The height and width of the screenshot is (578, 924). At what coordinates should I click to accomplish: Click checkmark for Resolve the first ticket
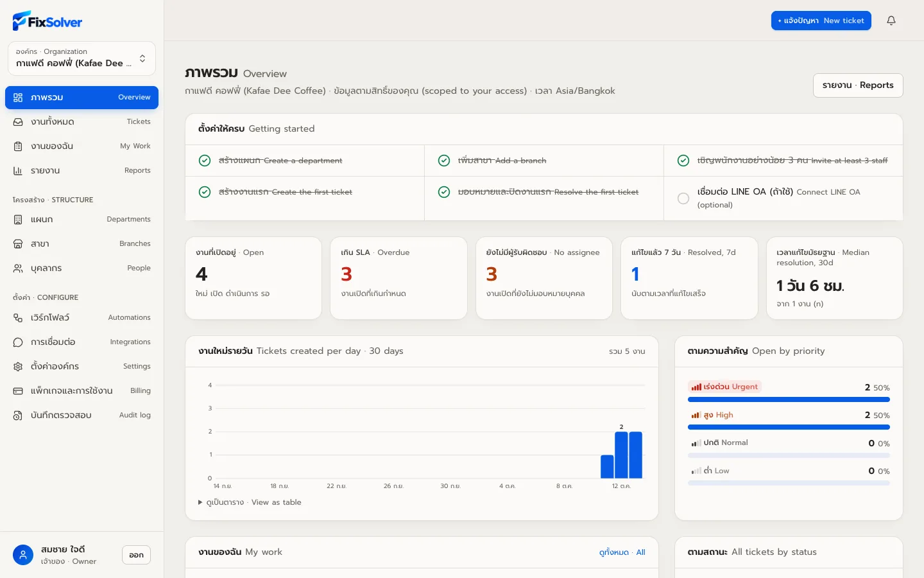click(x=444, y=192)
